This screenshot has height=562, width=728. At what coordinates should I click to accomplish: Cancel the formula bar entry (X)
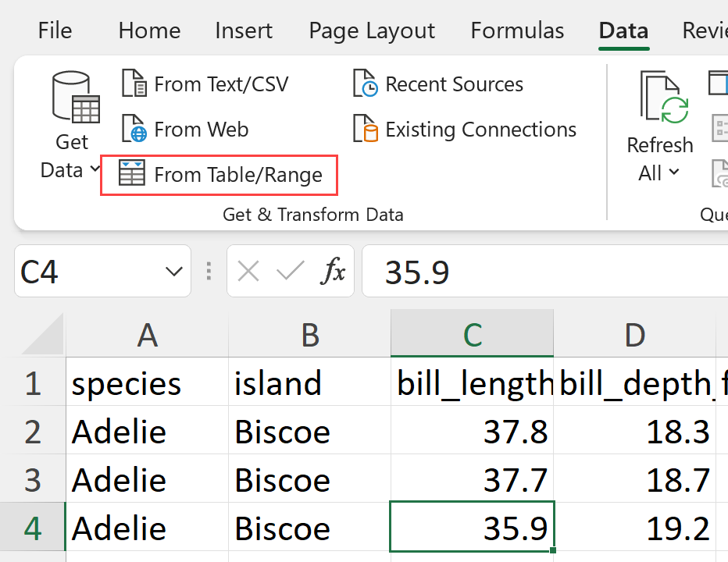pos(248,272)
